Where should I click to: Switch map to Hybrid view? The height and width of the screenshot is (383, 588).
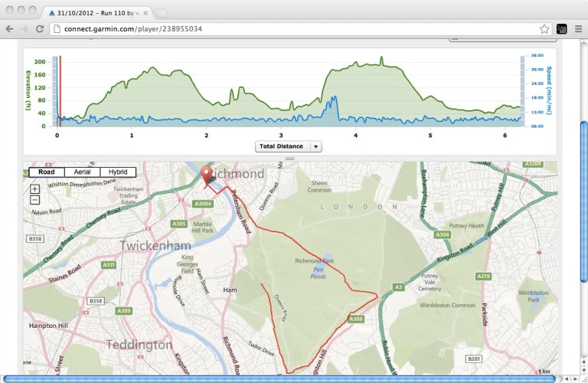click(118, 172)
